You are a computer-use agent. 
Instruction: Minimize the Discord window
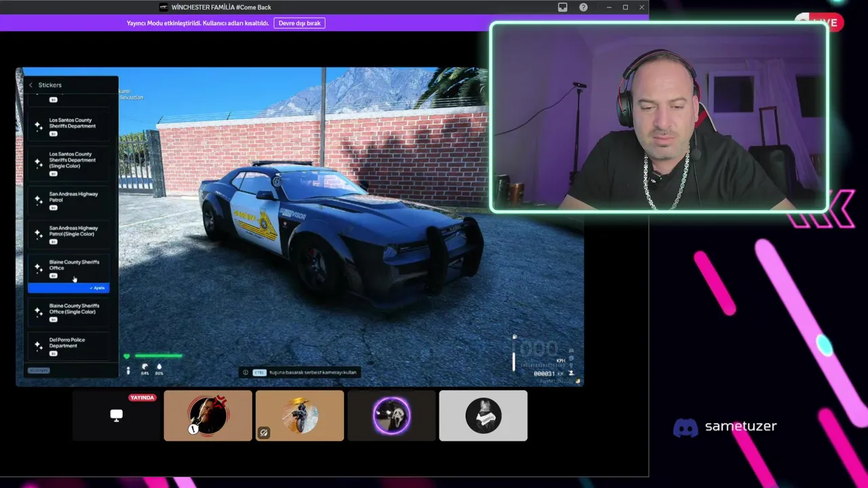[x=609, y=7]
